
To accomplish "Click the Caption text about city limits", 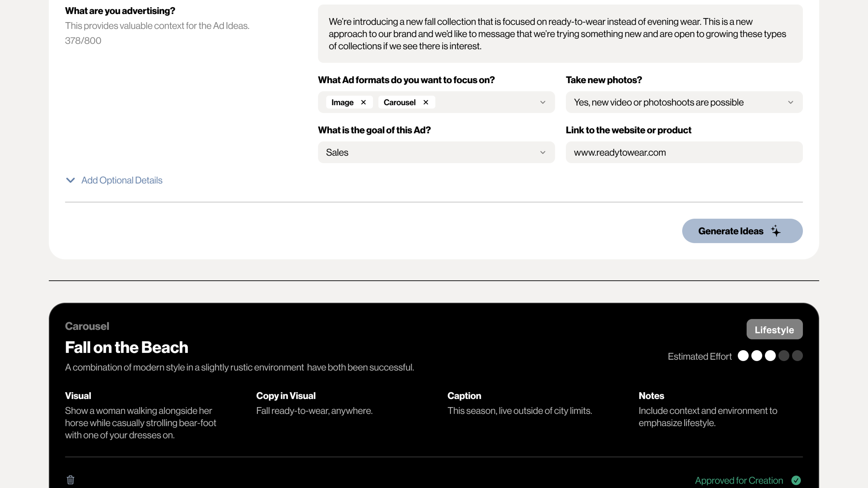I will (519, 411).
